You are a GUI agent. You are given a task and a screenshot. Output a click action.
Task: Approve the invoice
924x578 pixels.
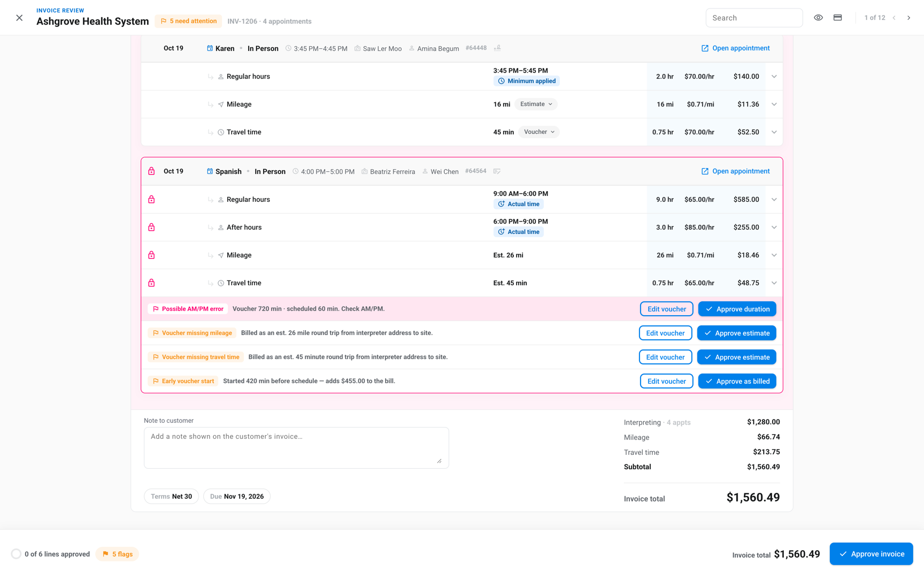[x=871, y=554]
